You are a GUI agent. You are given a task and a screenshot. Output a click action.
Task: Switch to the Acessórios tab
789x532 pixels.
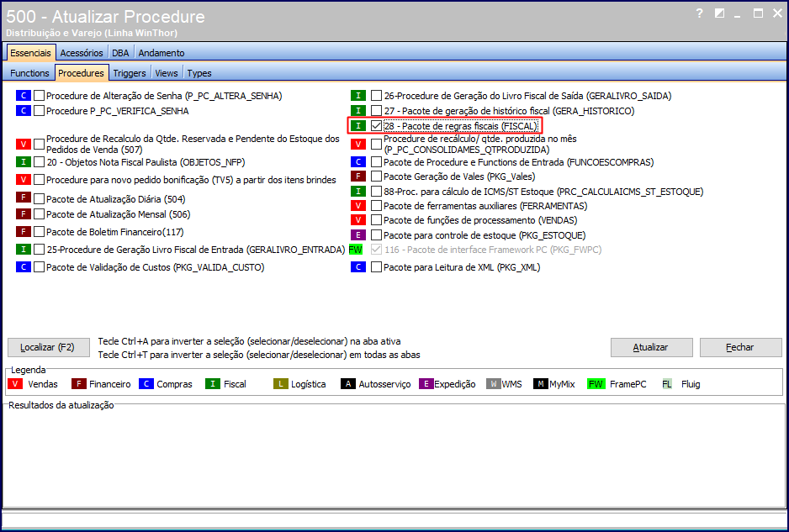tap(82, 53)
